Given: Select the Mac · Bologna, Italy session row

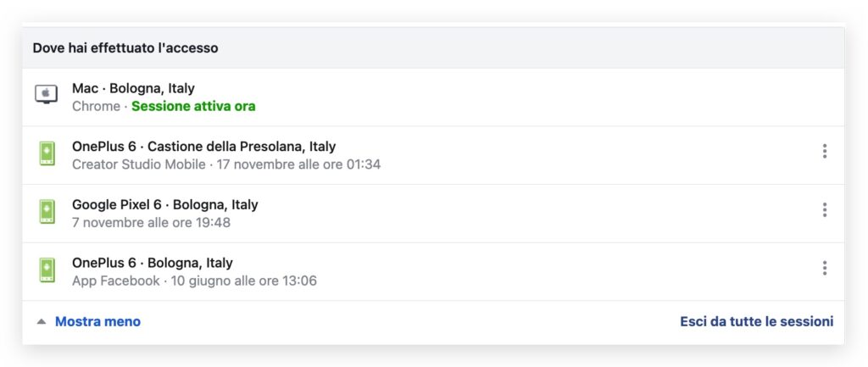Looking at the screenshot, I should tap(433, 97).
